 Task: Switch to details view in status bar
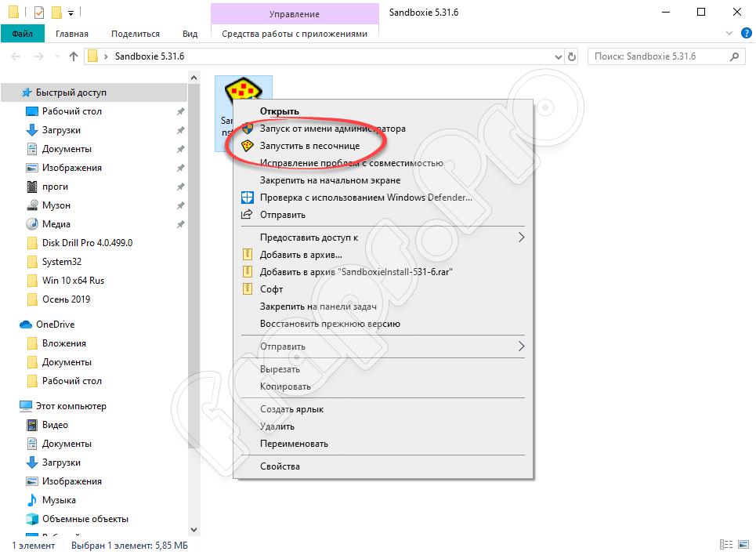[725, 546]
